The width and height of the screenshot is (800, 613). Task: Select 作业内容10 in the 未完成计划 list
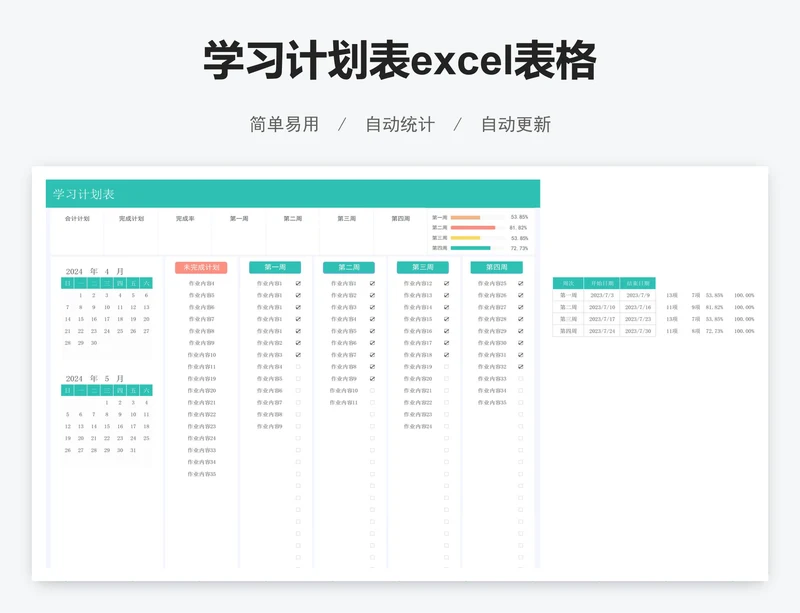point(202,355)
